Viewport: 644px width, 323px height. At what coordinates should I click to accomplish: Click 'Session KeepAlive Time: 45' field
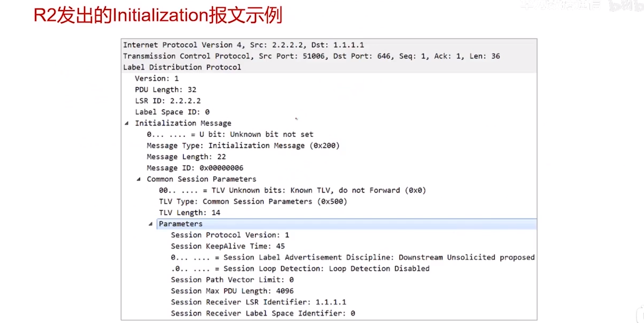click(x=228, y=246)
